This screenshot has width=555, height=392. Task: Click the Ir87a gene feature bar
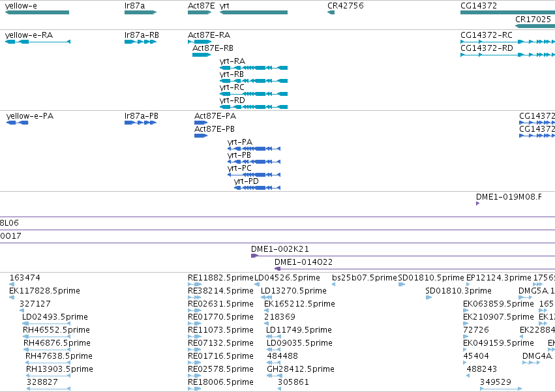[x=140, y=12]
